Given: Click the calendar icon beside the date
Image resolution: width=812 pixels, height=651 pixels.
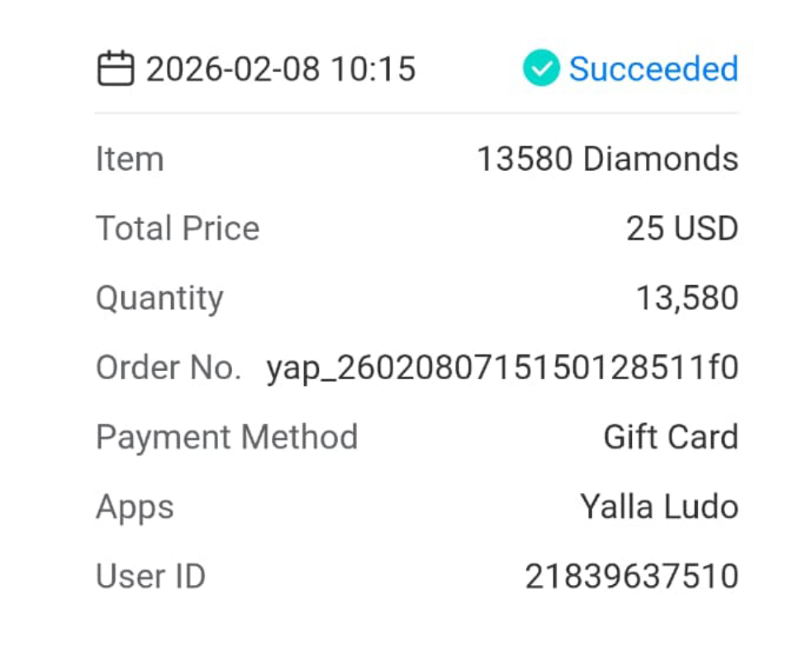Looking at the screenshot, I should [x=116, y=69].
